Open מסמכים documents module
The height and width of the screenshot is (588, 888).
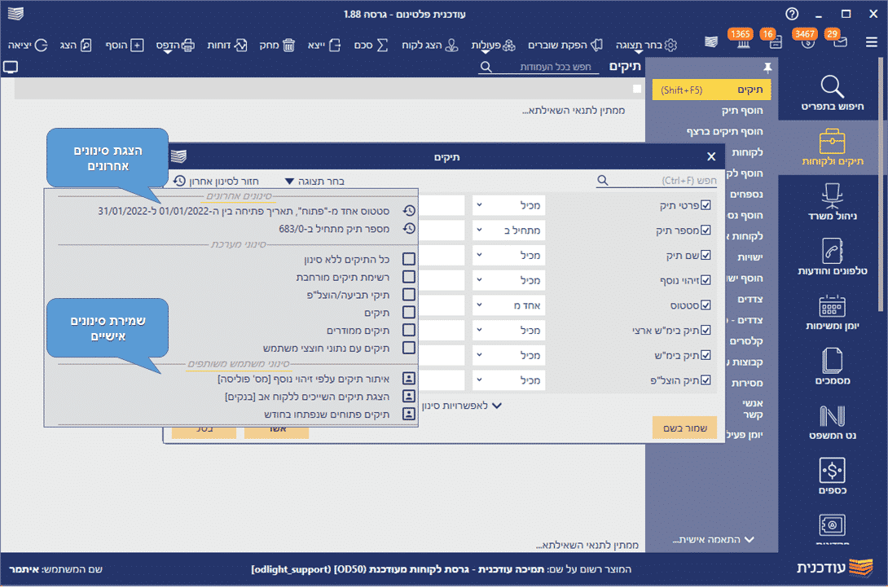click(832, 366)
